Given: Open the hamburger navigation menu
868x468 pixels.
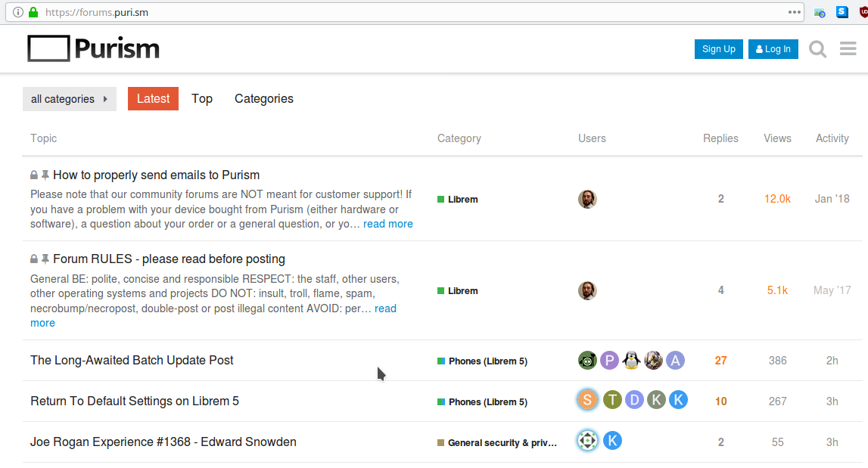Looking at the screenshot, I should (x=848, y=48).
